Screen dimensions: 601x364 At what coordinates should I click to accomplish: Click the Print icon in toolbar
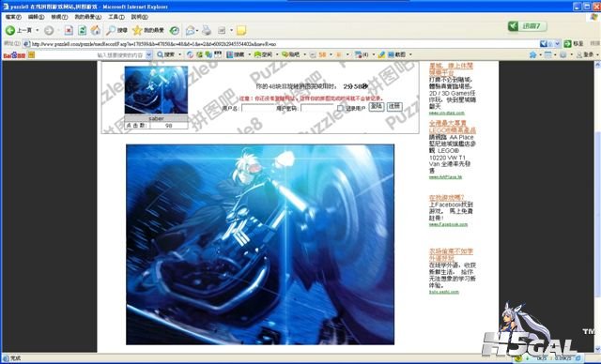click(x=207, y=30)
